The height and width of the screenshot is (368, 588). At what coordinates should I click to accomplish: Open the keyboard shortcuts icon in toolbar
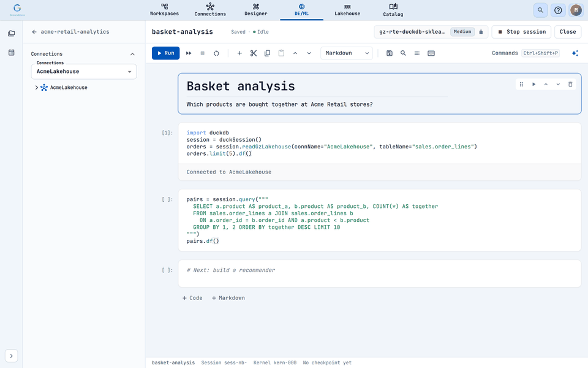[x=431, y=53]
